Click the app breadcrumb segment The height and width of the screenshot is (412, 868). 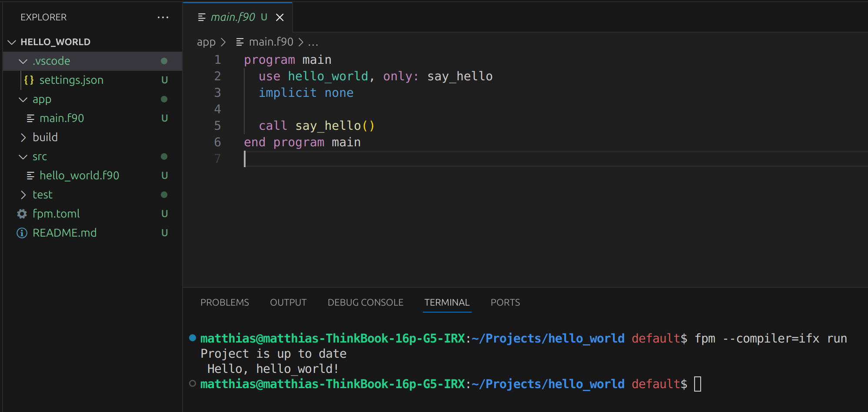[x=206, y=42]
